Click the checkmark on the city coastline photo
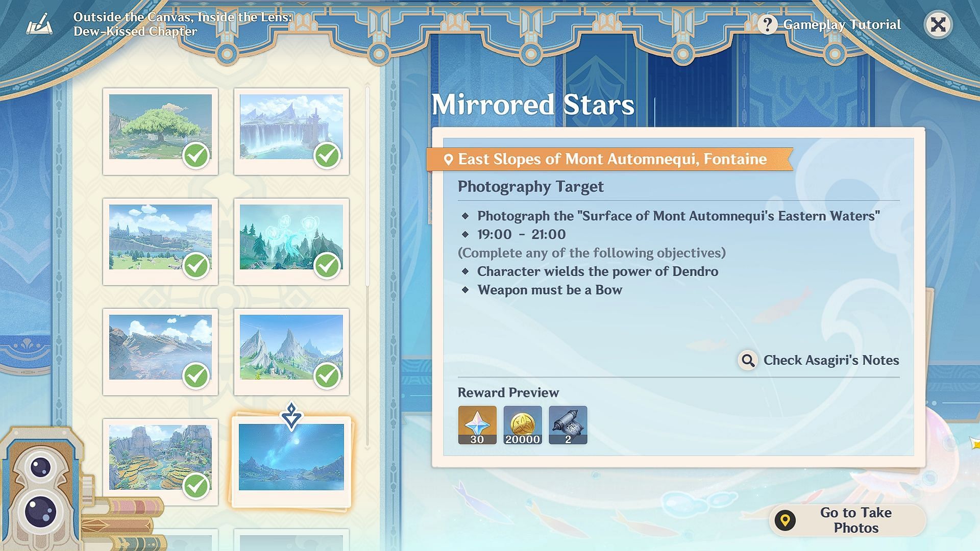 coord(196,265)
